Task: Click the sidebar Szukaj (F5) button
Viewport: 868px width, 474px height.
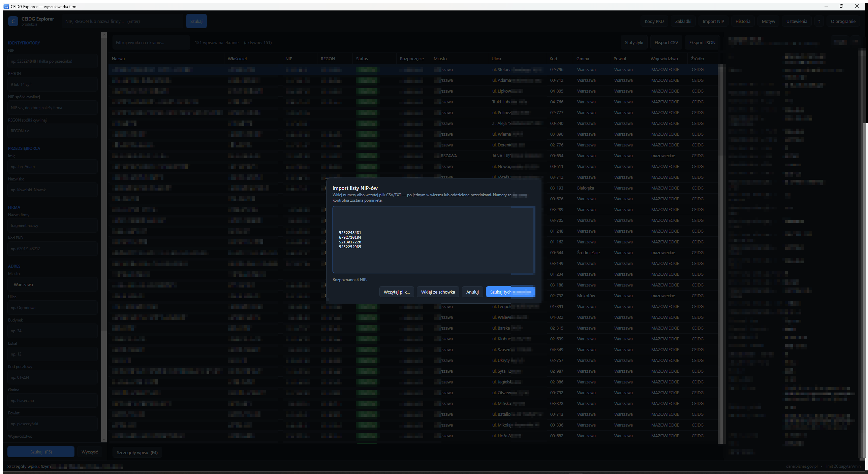Action: point(41,452)
